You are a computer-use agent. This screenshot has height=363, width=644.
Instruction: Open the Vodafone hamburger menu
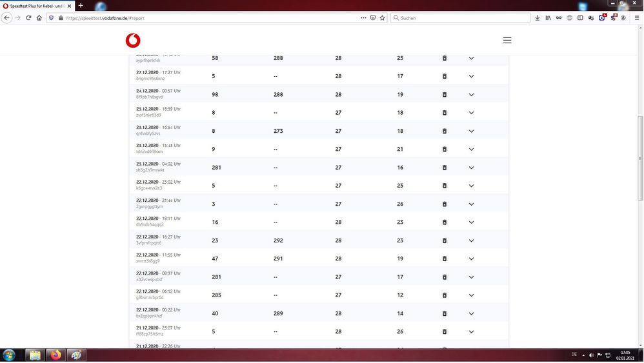pyautogui.click(x=507, y=40)
